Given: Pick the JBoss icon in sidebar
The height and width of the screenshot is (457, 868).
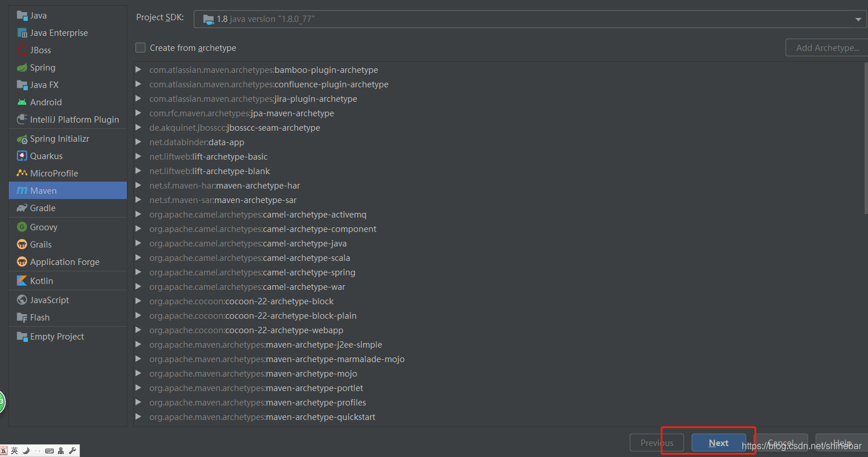Looking at the screenshot, I should [22, 50].
